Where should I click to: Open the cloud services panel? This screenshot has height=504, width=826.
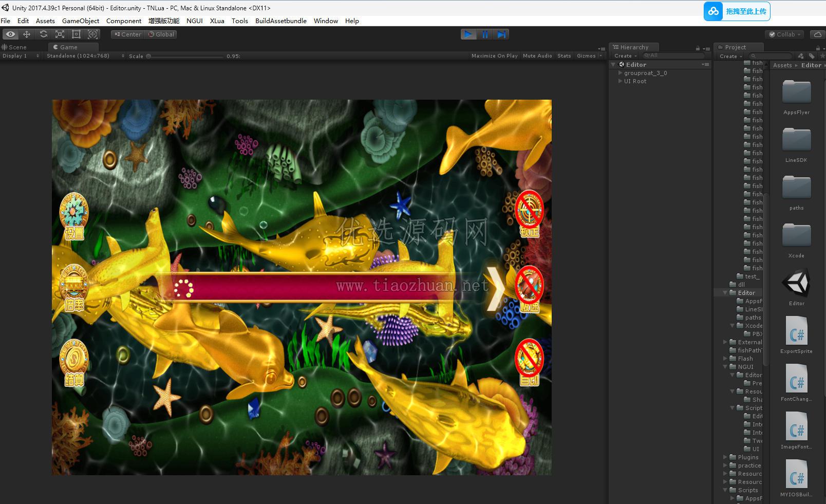click(817, 34)
